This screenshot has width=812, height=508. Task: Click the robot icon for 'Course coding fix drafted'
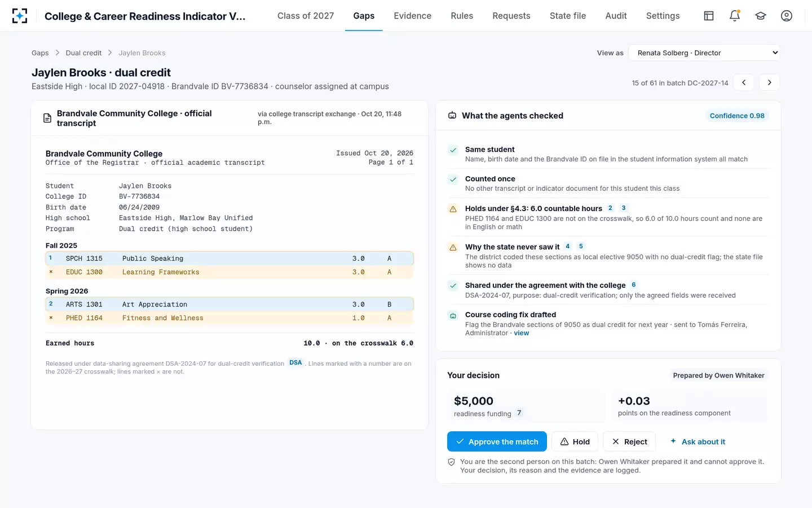coord(453,316)
